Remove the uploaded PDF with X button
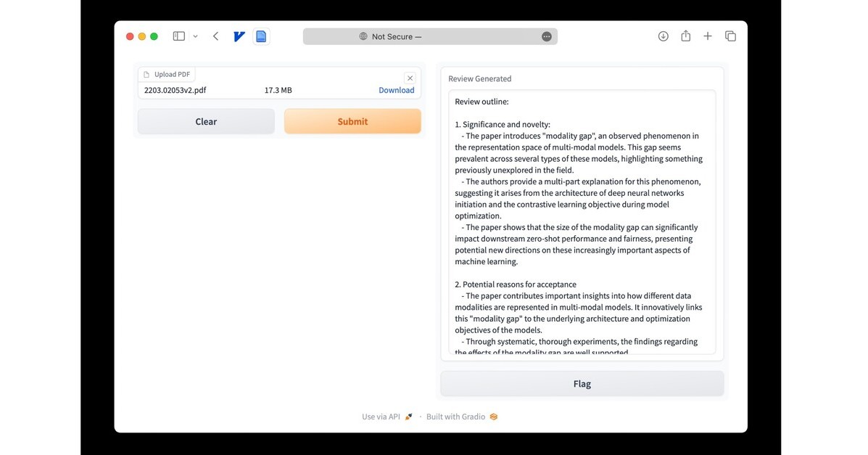 [410, 78]
